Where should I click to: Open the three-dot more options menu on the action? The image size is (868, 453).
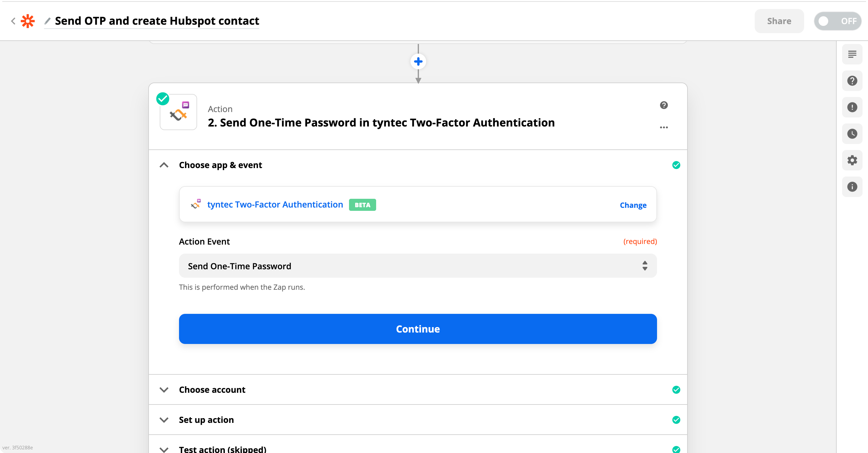coord(664,127)
